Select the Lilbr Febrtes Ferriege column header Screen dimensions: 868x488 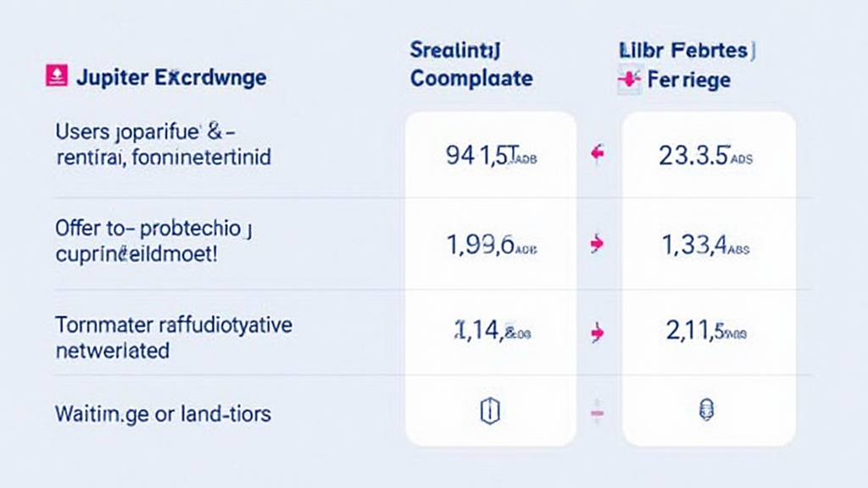click(x=685, y=64)
